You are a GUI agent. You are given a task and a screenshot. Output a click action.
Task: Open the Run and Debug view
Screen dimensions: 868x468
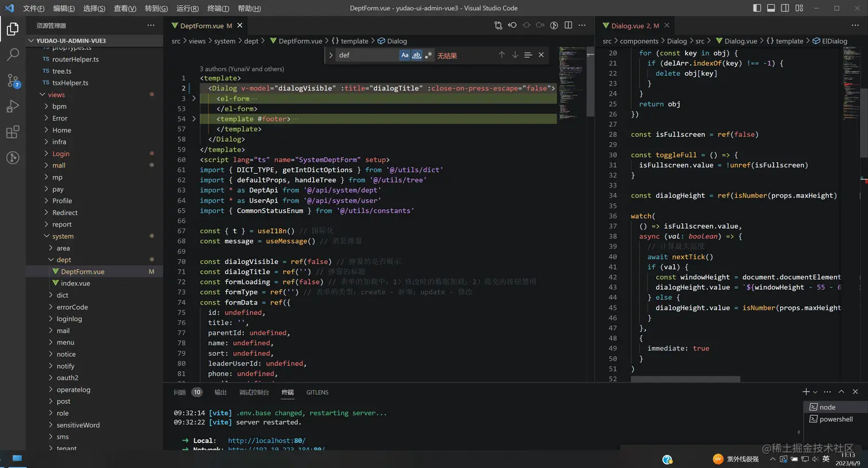(x=13, y=107)
